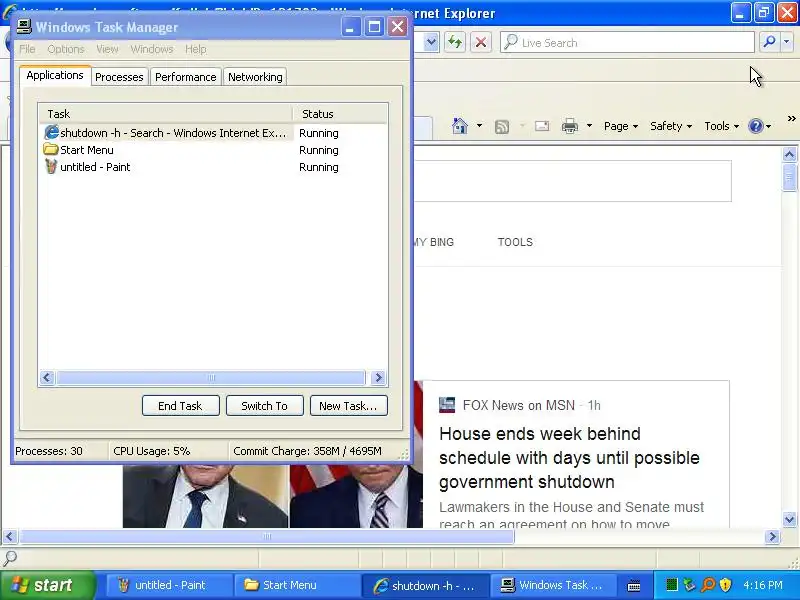
Task: Open the address bar dropdown in Internet Explorer
Action: pyautogui.click(x=431, y=42)
